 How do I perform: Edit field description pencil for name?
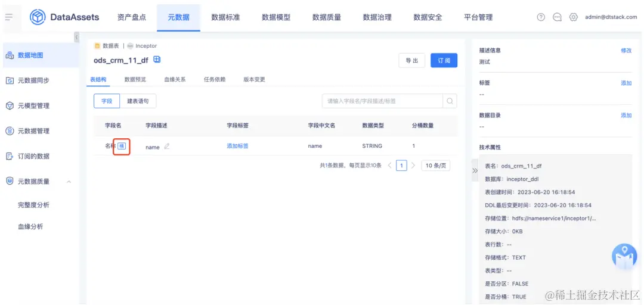[166, 146]
